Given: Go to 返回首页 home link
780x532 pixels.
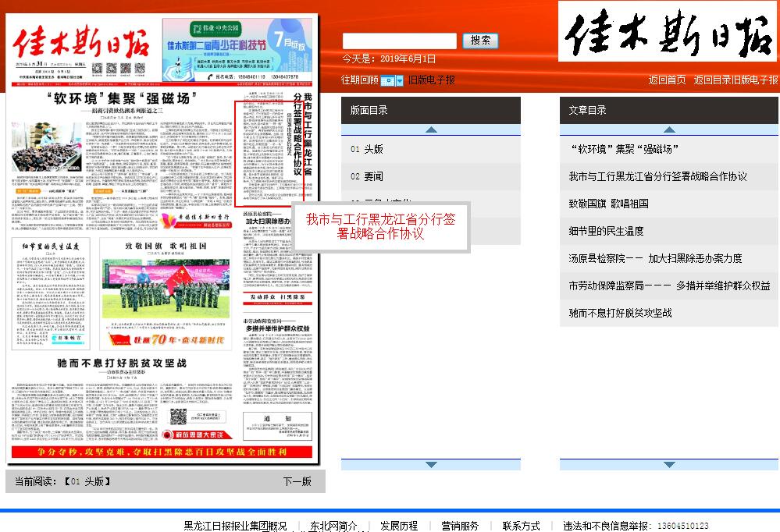Looking at the screenshot, I should point(667,80).
